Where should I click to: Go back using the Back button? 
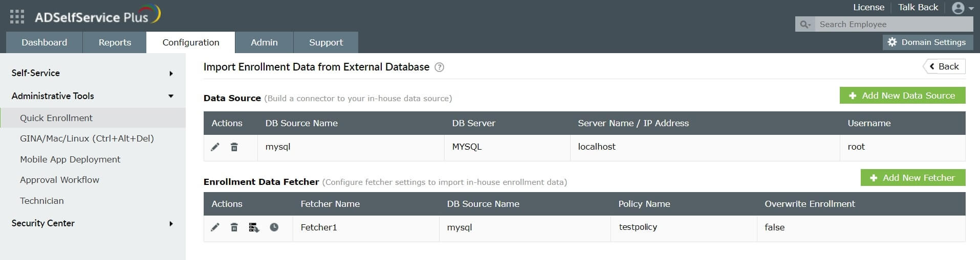point(945,66)
